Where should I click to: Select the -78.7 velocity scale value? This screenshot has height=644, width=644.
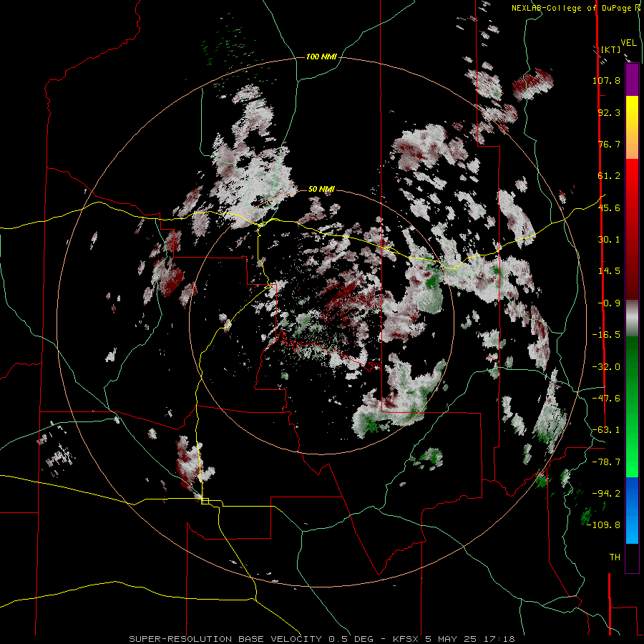[606, 462]
